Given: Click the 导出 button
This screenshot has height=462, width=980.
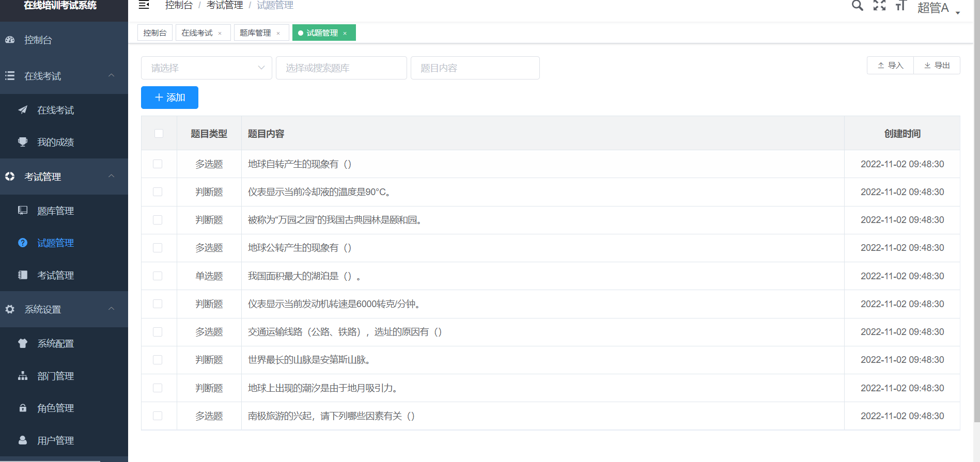Looking at the screenshot, I should pyautogui.click(x=937, y=66).
